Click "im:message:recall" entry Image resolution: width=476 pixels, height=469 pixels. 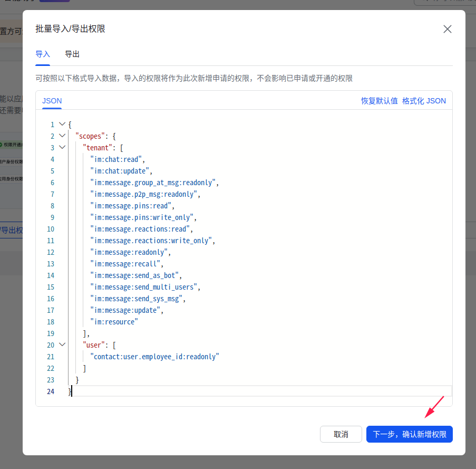pos(125,264)
